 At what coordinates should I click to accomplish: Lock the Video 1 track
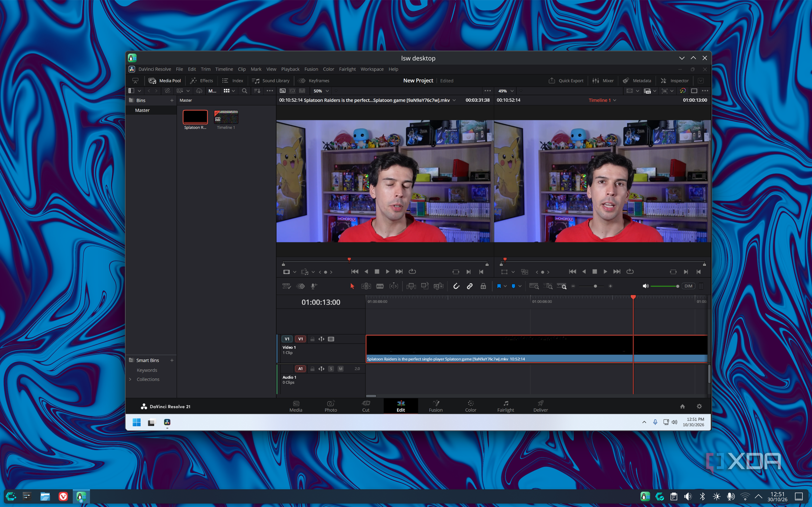coord(312,339)
